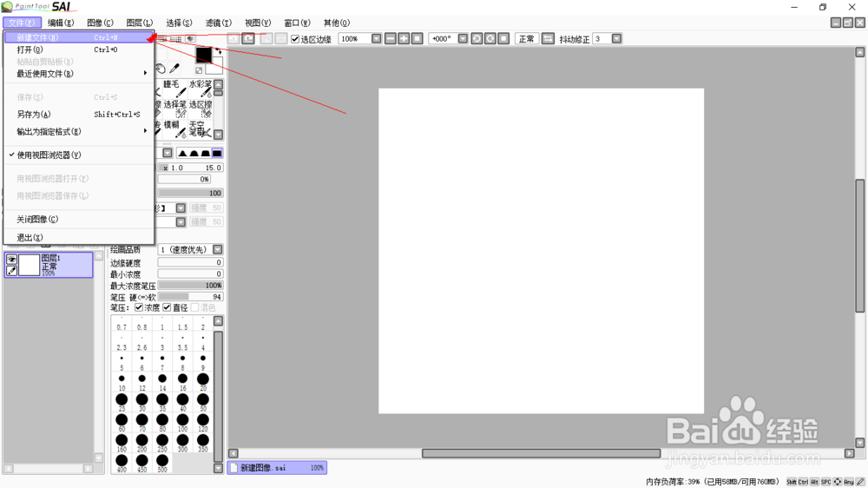Open the 抖动修正 stabilizer value dropdown

[x=616, y=38]
